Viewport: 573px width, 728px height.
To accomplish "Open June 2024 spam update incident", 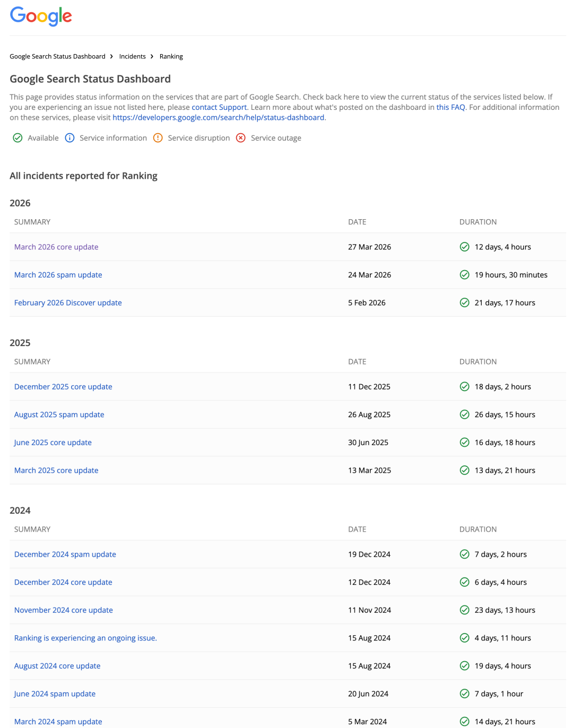I will click(x=55, y=694).
